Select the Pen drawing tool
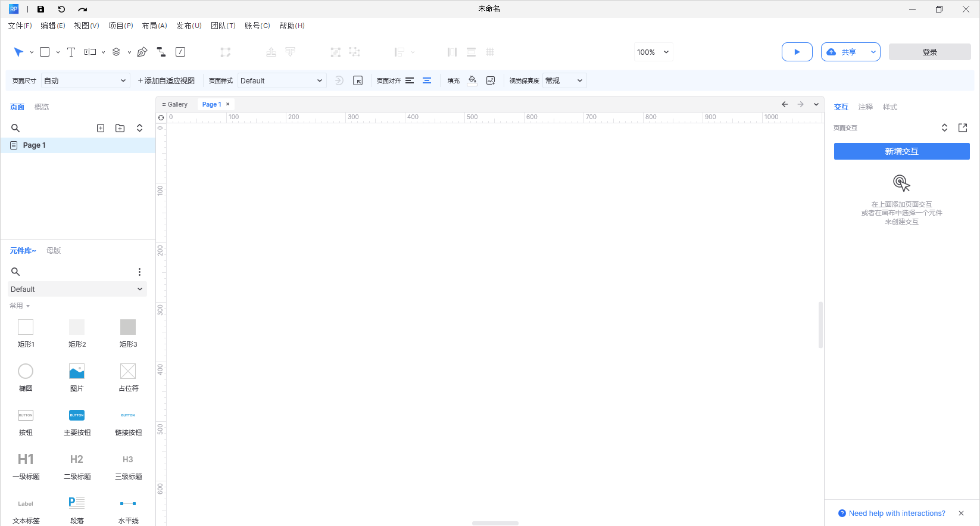This screenshot has width=980, height=526. (x=142, y=52)
